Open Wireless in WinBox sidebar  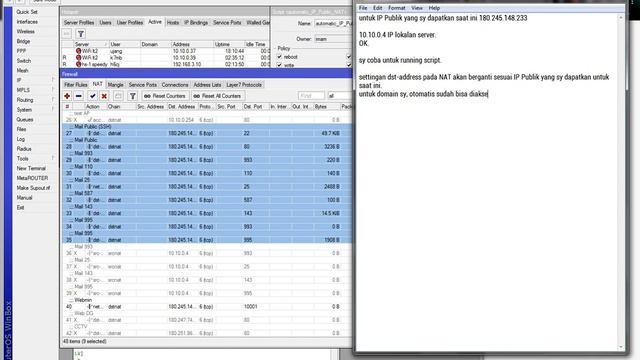click(26, 31)
